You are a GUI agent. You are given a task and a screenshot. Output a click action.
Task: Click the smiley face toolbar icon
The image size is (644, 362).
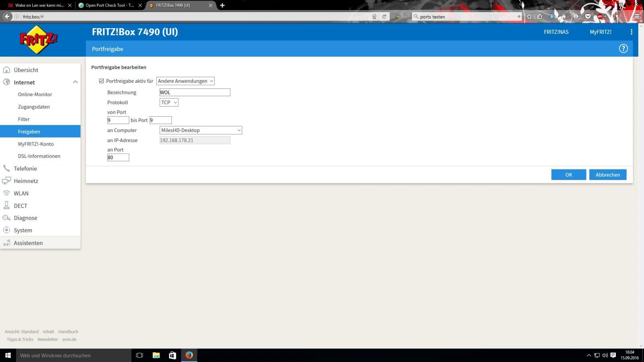click(576, 16)
